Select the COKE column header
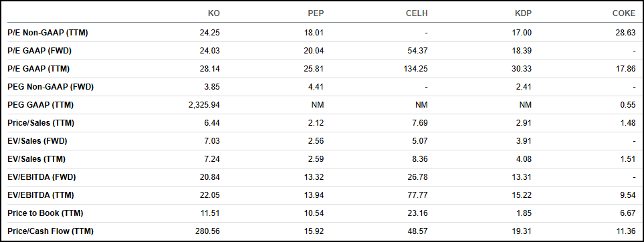644x242 pixels. [x=624, y=13]
